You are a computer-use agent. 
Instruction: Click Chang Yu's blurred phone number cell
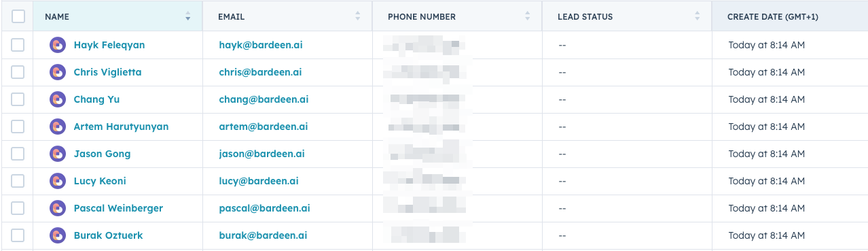457,99
